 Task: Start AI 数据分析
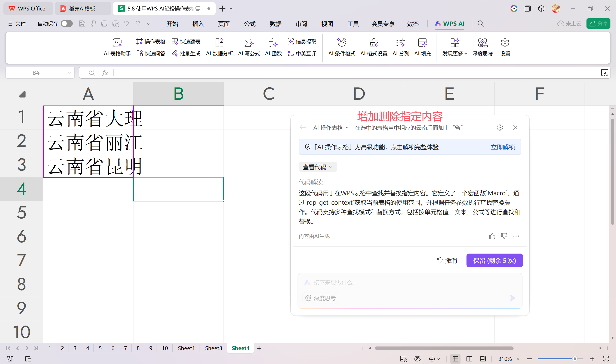(x=219, y=47)
